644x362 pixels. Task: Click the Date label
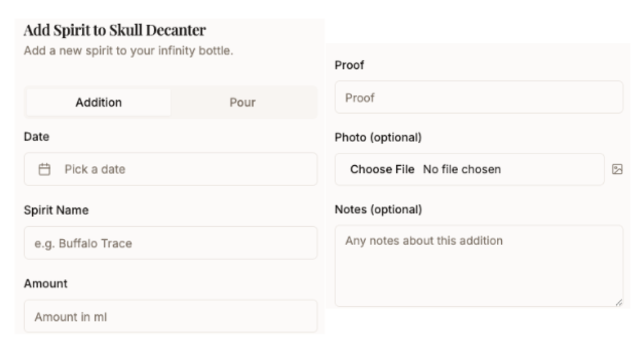click(x=36, y=136)
